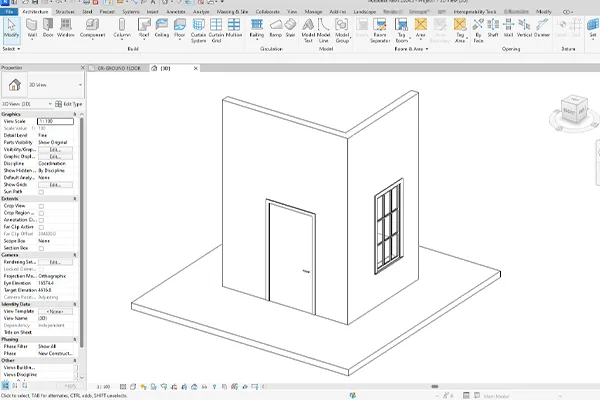Screen dimensions: 600x400
Task: Choose the Railing tool
Action: (257, 29)
